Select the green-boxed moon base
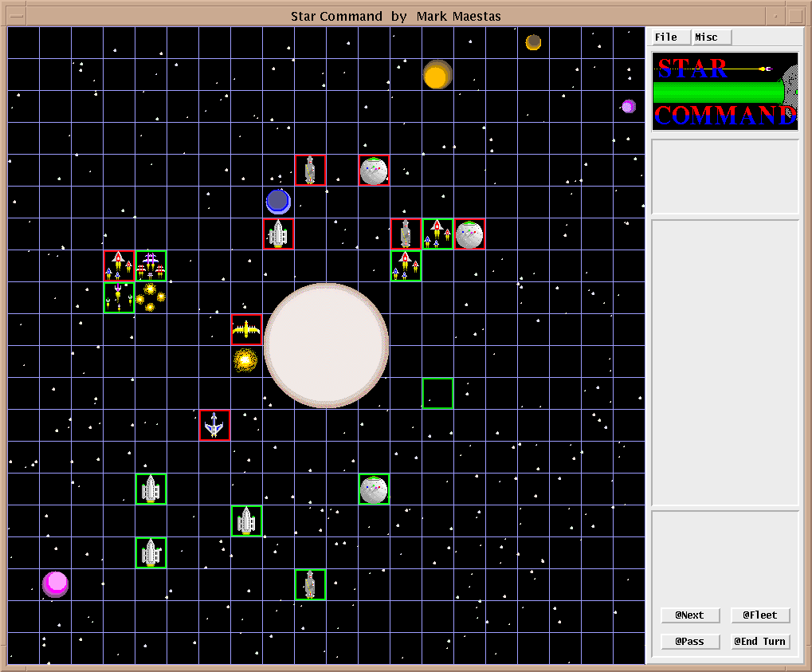This screenshot has height=672, width=812. (x=374, y=489)
